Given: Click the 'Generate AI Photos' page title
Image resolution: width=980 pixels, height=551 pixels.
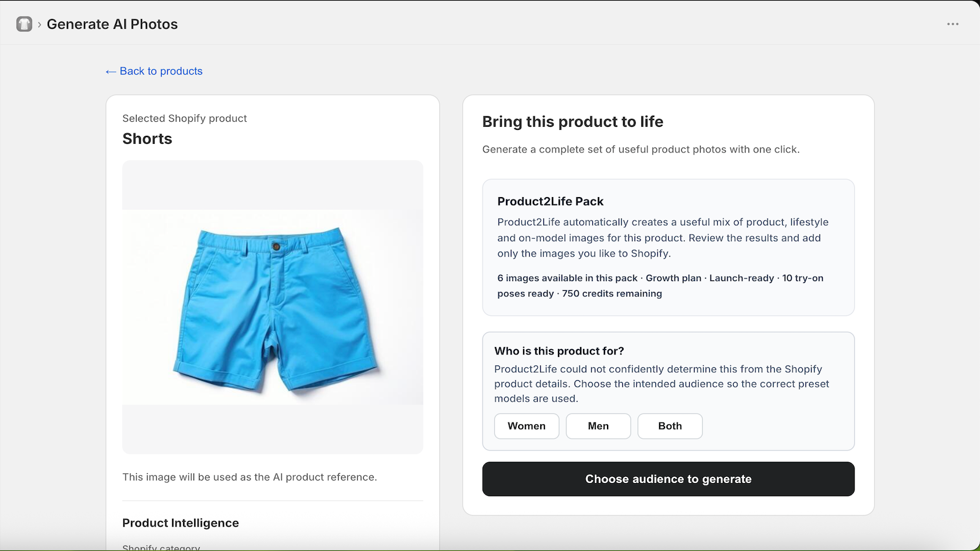Looking at the screenshot, I should pos(112,24).
